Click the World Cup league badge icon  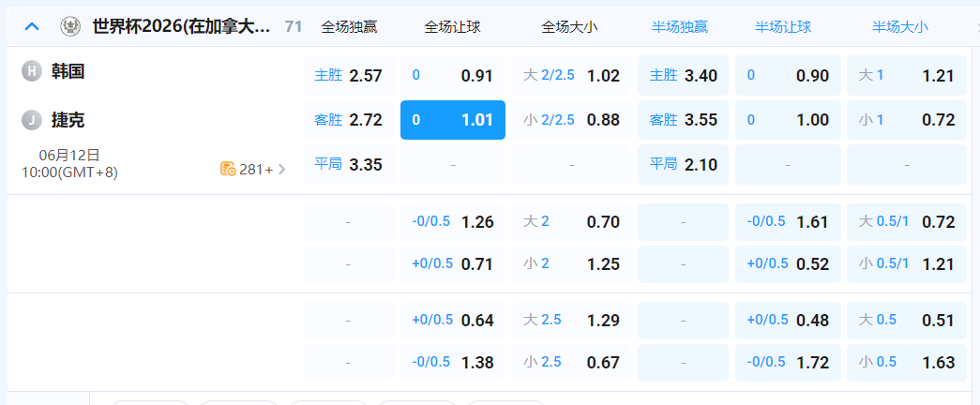(x=70, y=26)
